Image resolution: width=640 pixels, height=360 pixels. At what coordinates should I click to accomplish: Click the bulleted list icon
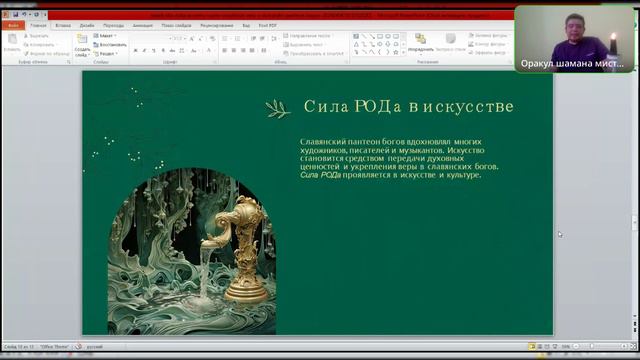225,39
